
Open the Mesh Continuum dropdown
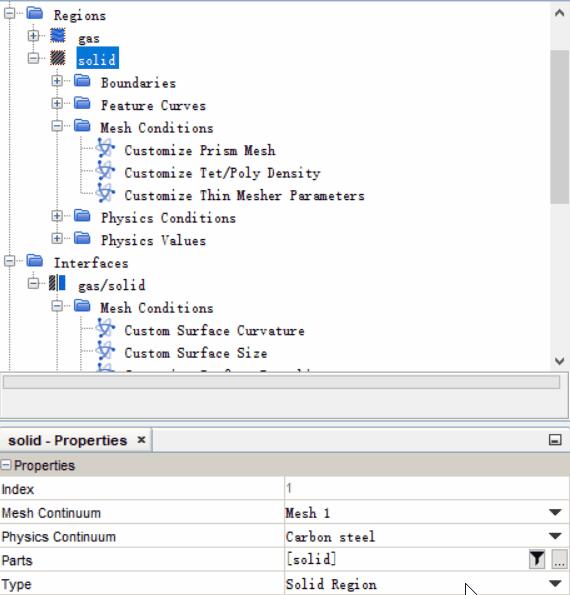pyautogui.click(x=555, y=512)
